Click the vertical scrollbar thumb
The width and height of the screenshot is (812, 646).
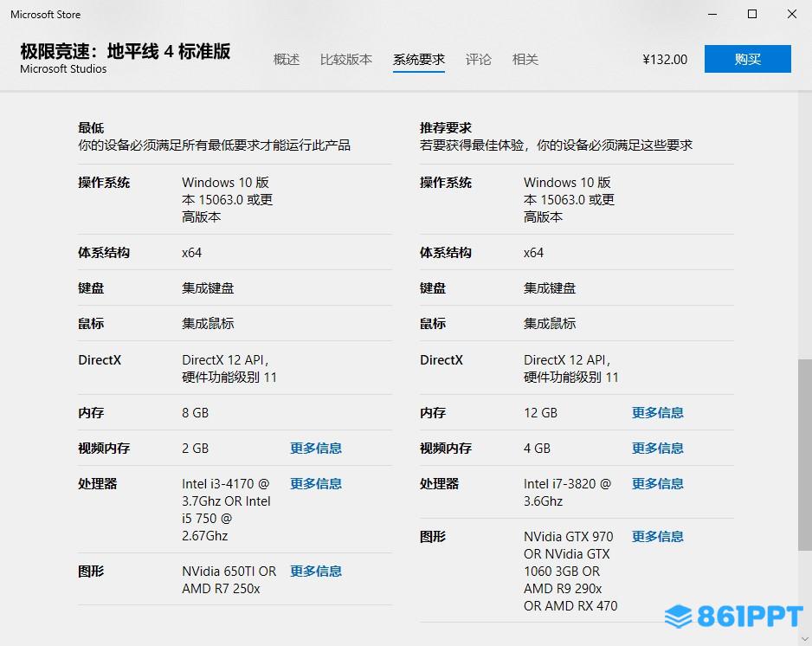click(x=805, y=455)
